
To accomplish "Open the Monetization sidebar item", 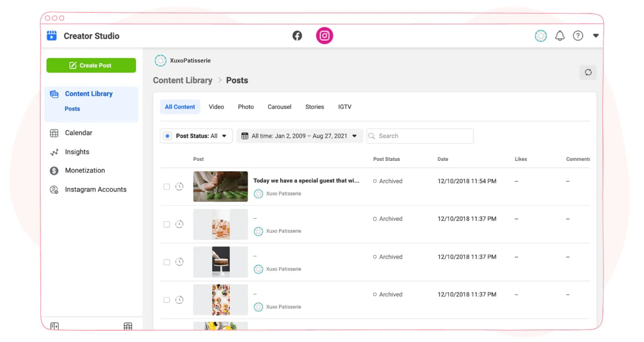I will click(85, 171).
